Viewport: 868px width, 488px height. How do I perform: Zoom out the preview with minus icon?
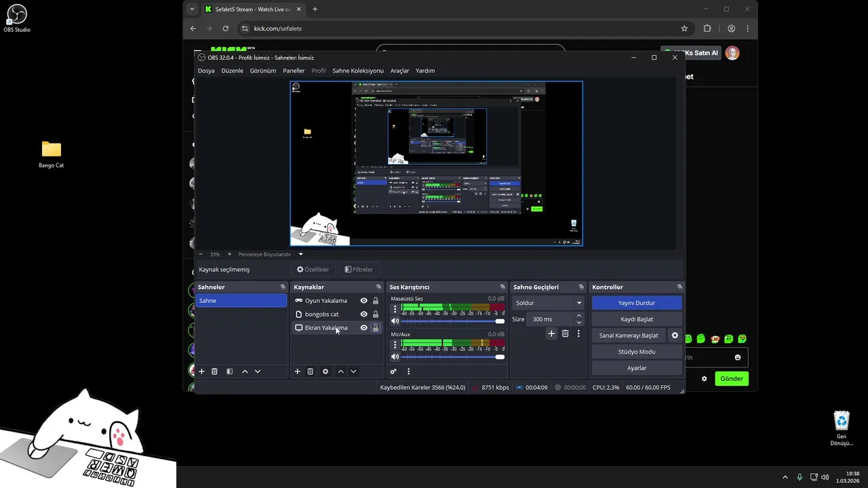click(201, 254)
